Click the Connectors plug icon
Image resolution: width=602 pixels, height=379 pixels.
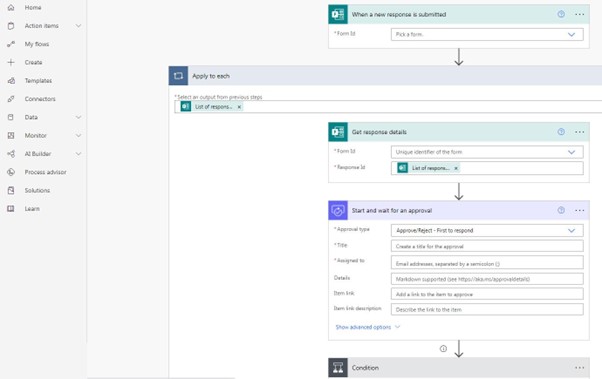tap(11, 99)
